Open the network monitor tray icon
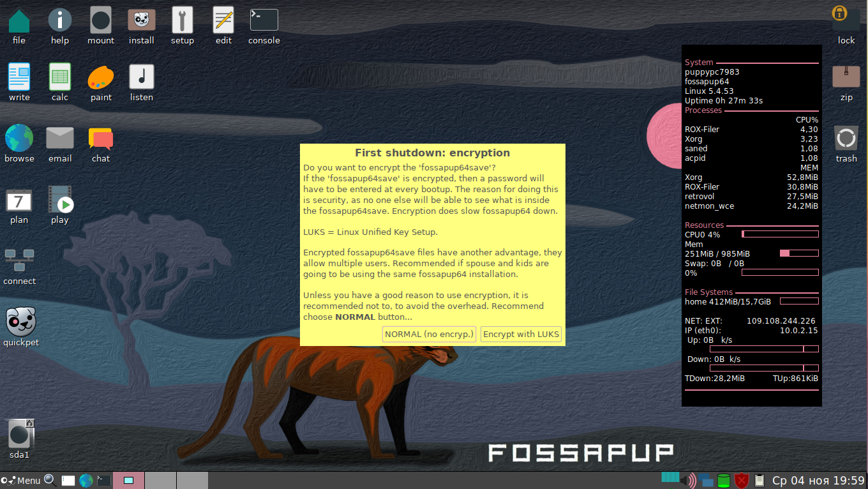This screenshot has height=489, width=868. pos(705,481)
